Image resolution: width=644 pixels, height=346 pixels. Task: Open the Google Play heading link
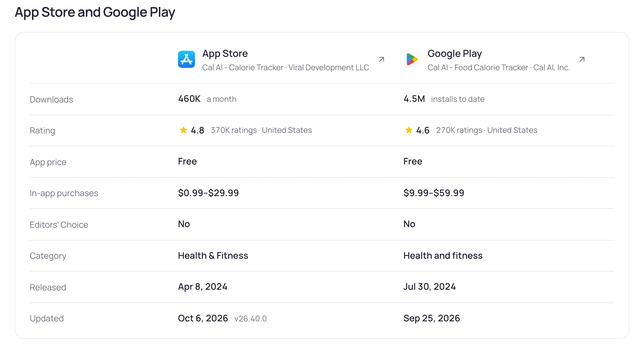coord(455,54)
